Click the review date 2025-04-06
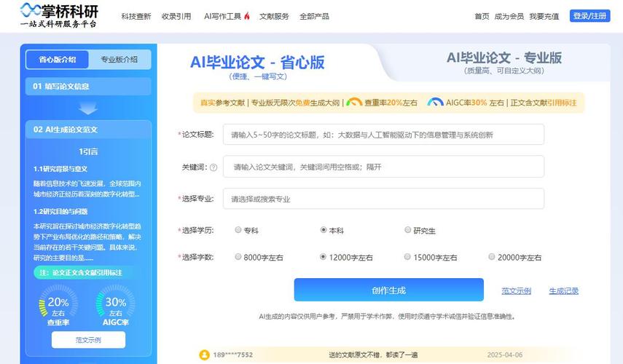Viewport: 623px width, 364px height. pos(505,355)
